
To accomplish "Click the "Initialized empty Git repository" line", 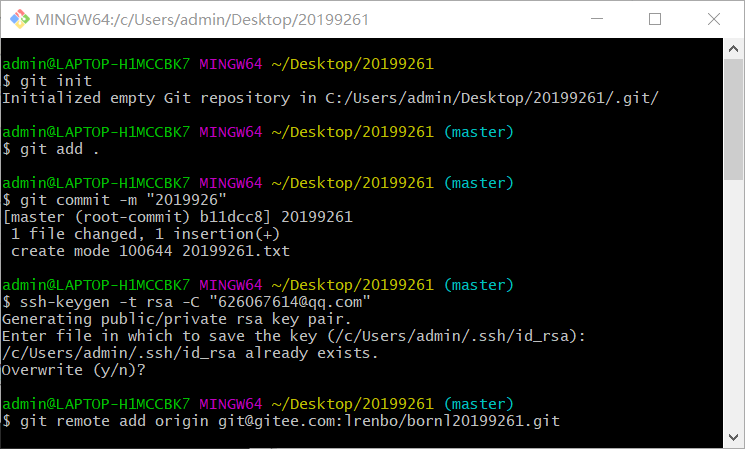I will coord(330,98).
